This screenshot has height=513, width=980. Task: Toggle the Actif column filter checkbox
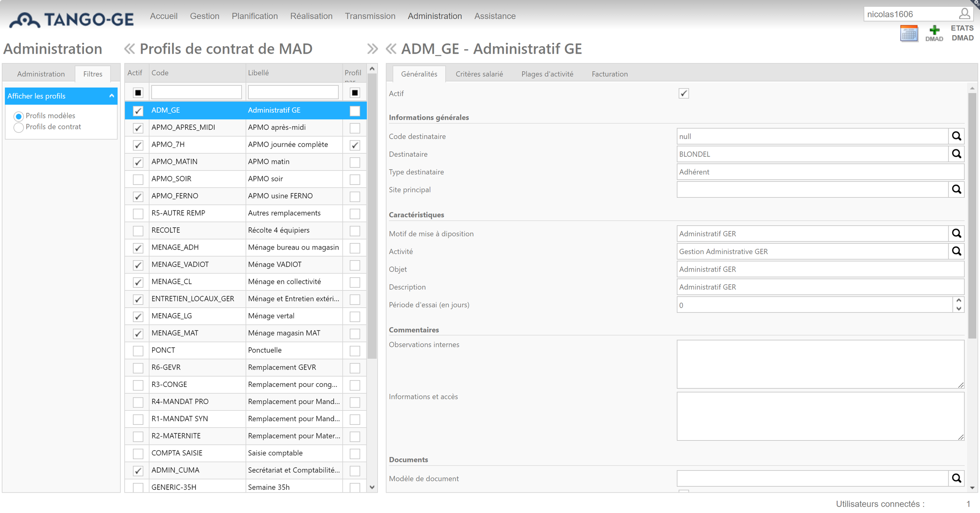pos(138,93)
